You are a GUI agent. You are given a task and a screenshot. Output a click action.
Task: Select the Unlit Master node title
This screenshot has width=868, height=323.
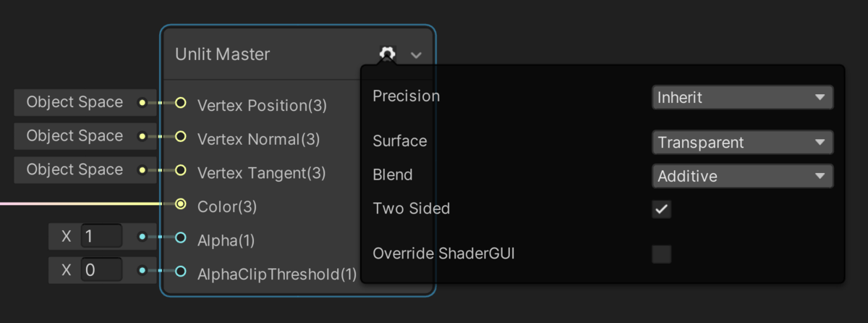[x=222, y=54]
